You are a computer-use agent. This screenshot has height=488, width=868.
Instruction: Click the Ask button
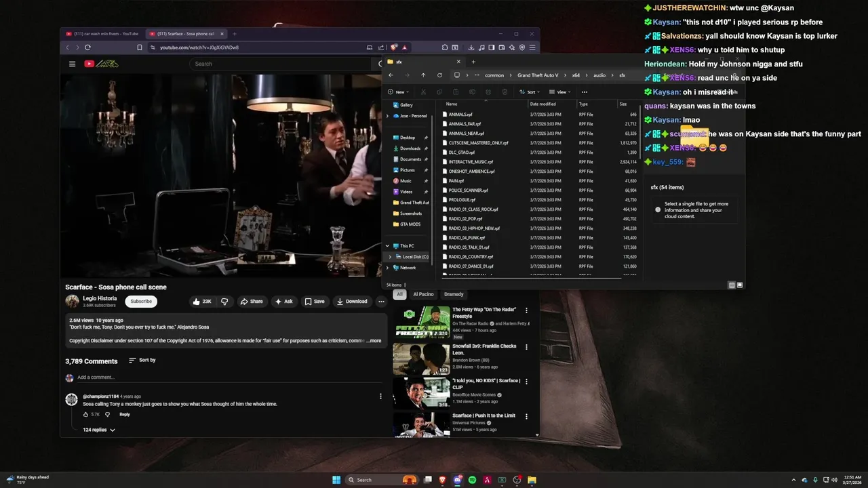(x=284, y=302)
